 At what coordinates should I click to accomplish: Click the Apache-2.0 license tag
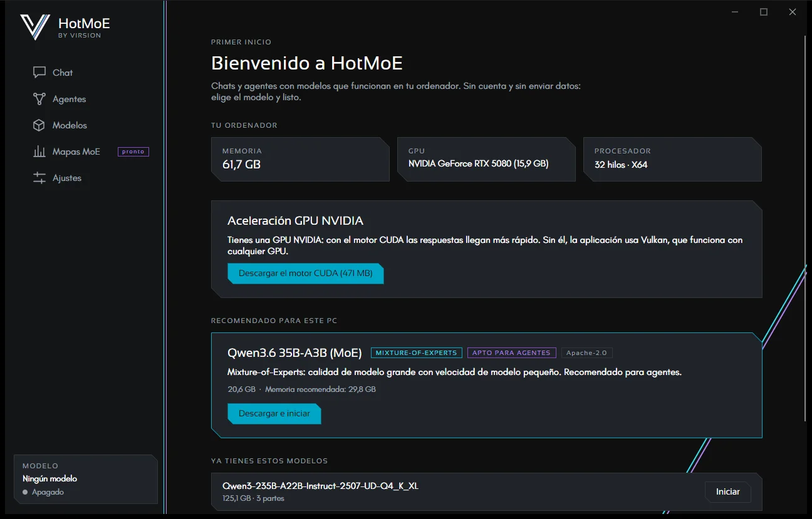(586, 352)
